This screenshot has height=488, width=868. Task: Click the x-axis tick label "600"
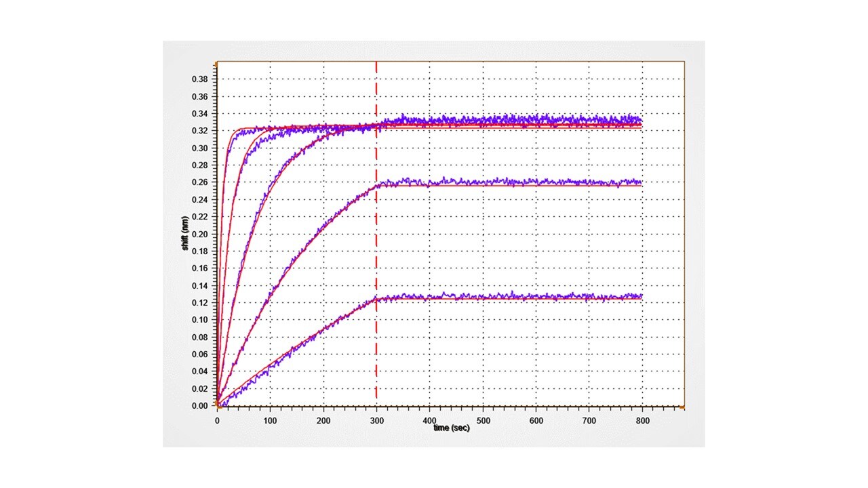tap(536, 420)
